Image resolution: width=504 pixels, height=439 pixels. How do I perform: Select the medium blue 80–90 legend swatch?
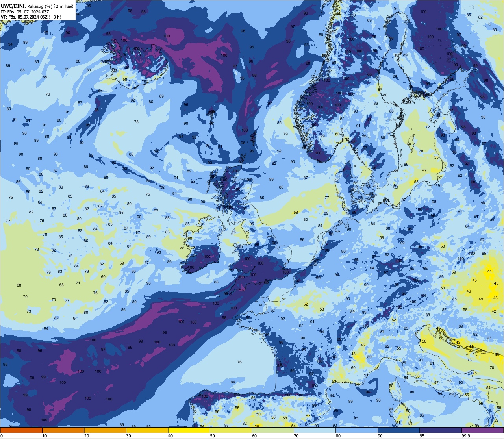[357, 430]
